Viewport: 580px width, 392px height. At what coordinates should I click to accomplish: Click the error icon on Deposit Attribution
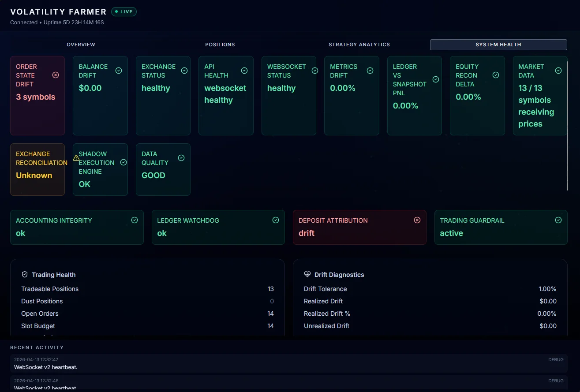417,220
